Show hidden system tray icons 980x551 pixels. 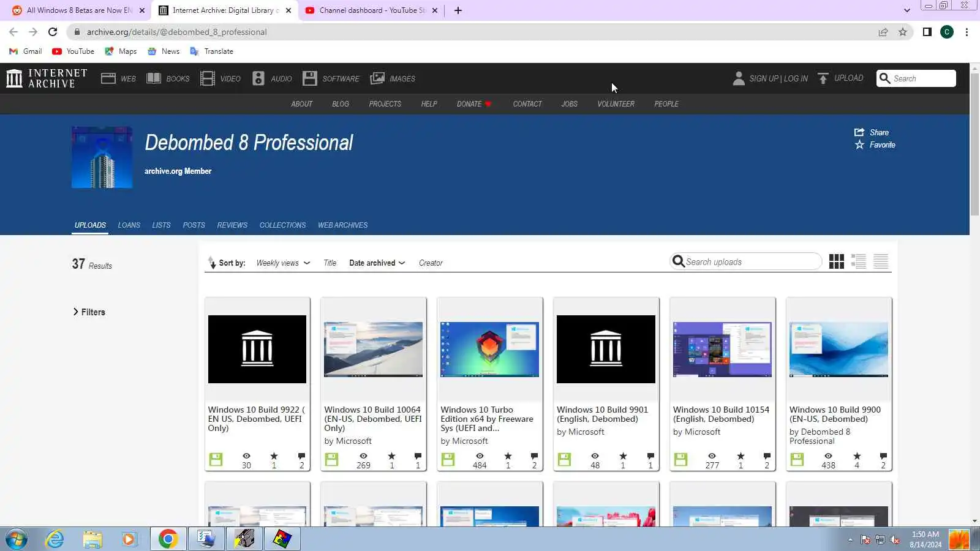850,540
